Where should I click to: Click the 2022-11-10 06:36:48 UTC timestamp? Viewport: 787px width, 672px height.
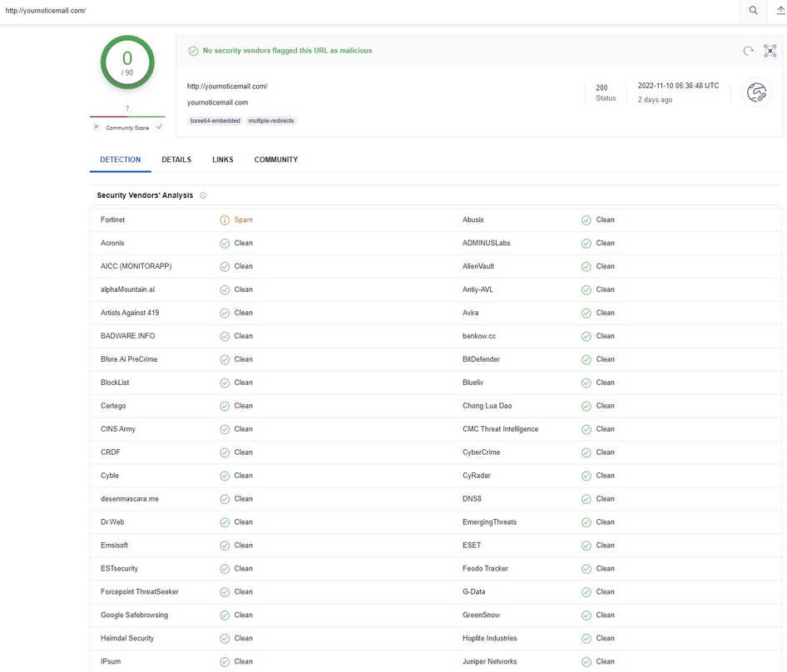[678, 86]
